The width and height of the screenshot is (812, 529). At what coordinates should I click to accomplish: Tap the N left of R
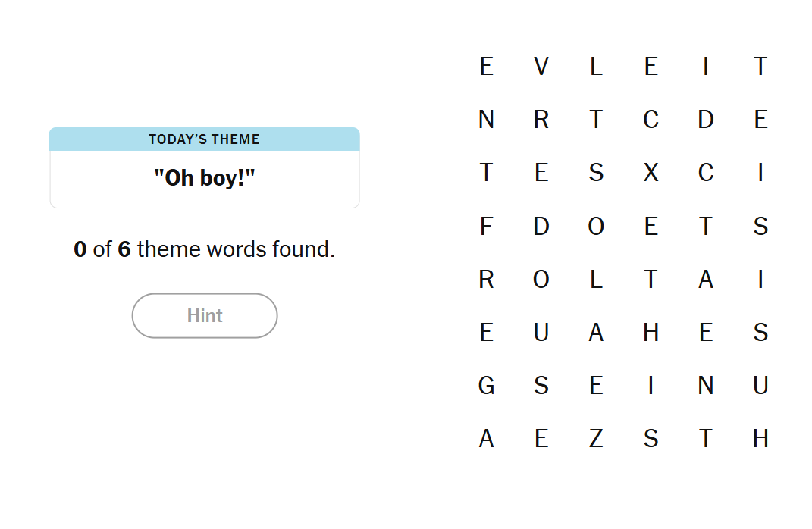pos(486,120)
